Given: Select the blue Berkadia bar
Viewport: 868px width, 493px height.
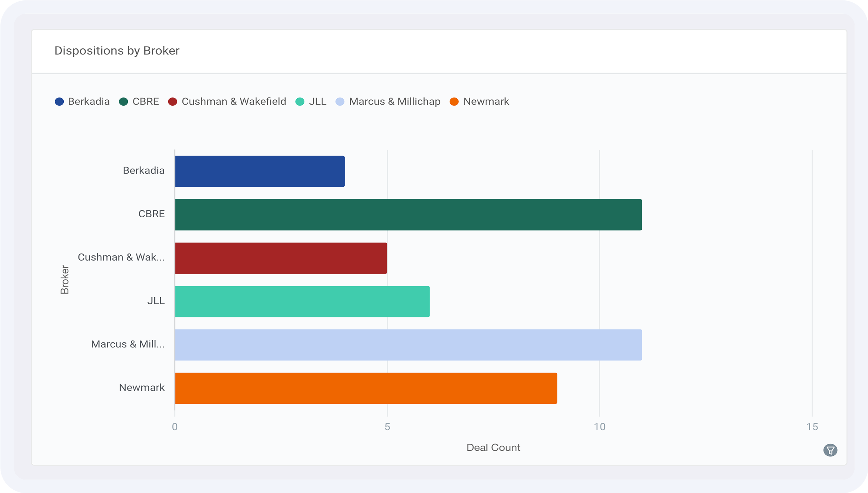Looking at the screenshot, I should pyautogui.click(x=260, y=171).
